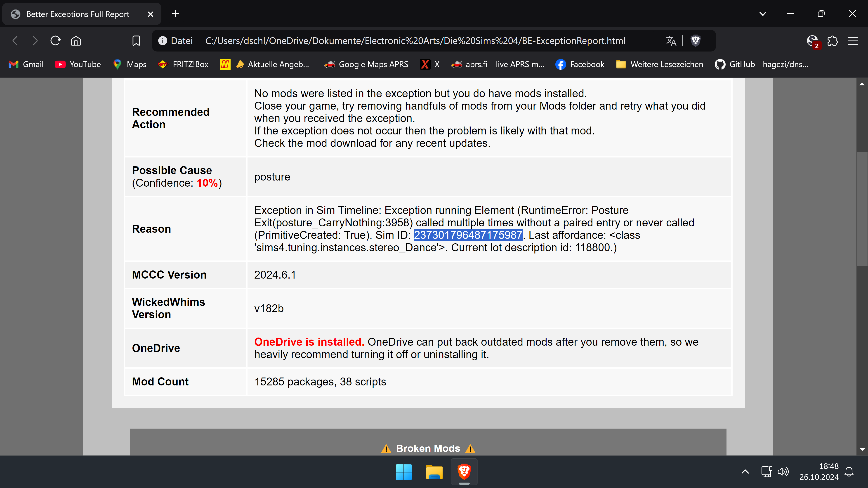Show hidden system tray icons

745,472
